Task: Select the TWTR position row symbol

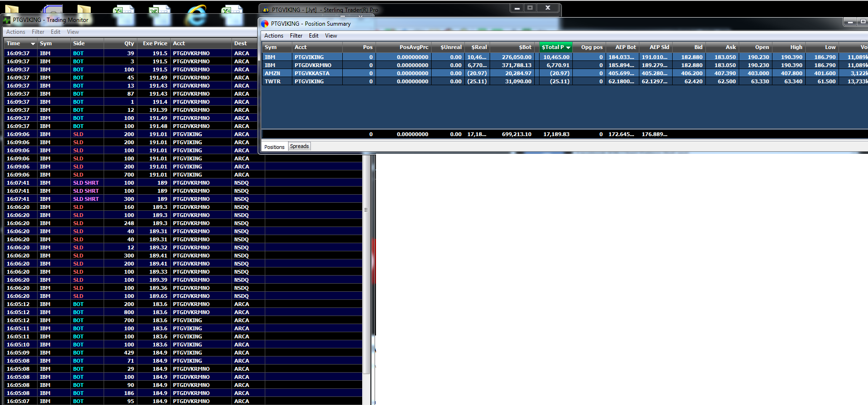Action: tap(273, 81)
